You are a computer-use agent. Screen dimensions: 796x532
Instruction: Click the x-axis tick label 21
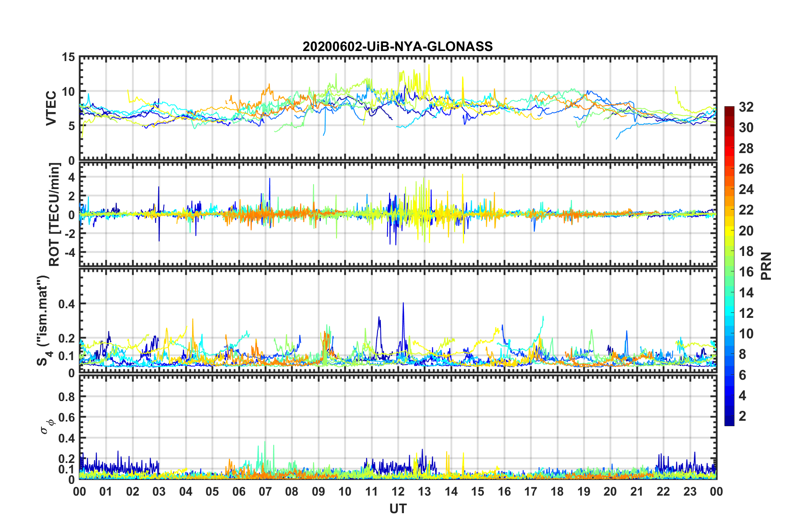(637, 491)
